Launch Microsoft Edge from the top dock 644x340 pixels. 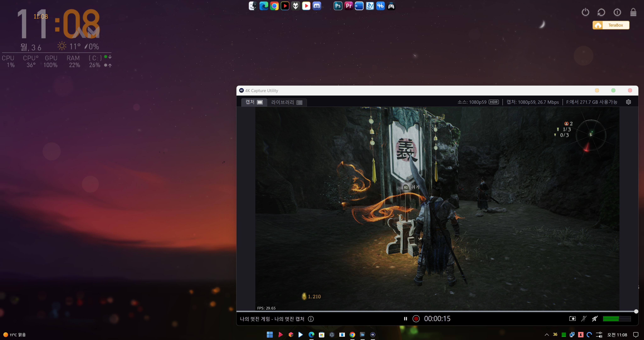click(x=264, y=6)
